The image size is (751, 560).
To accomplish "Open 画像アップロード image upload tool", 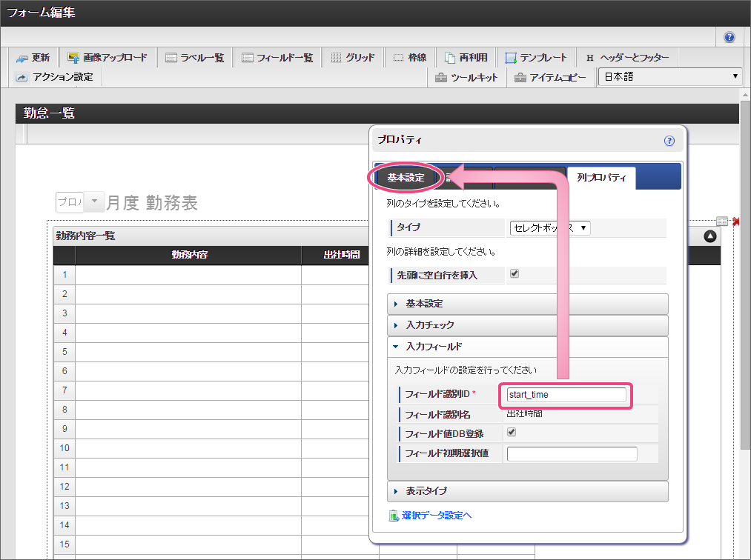I will tap(107, 58).
